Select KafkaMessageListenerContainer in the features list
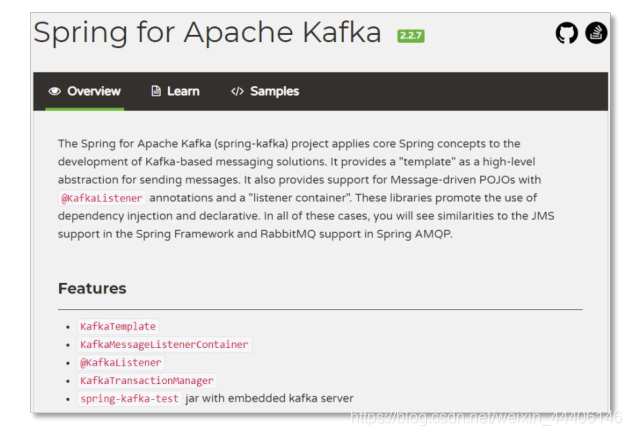This screenshot has height=436, width=632. point(164,345)
